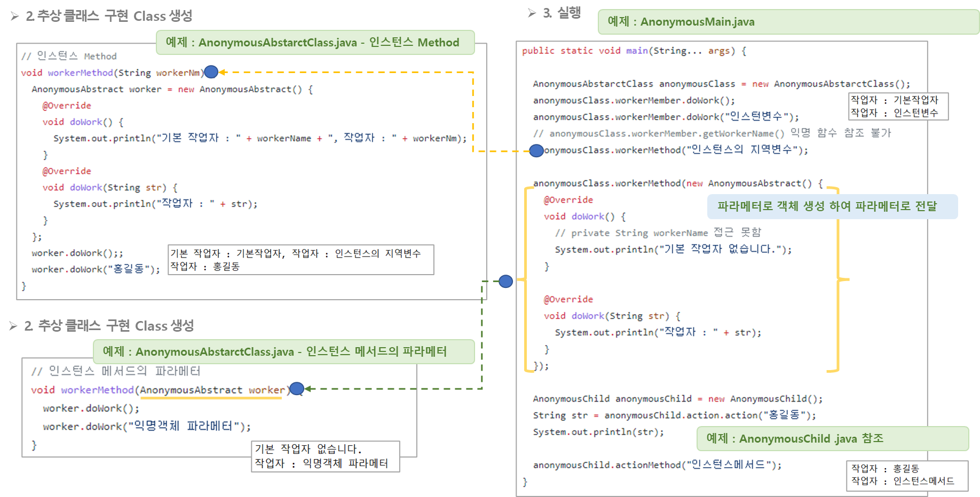Click 'AnonymousAbstract worker = new AnonymousAbstract() {' line
The image size is (980, 497).
tap(172, 89)
